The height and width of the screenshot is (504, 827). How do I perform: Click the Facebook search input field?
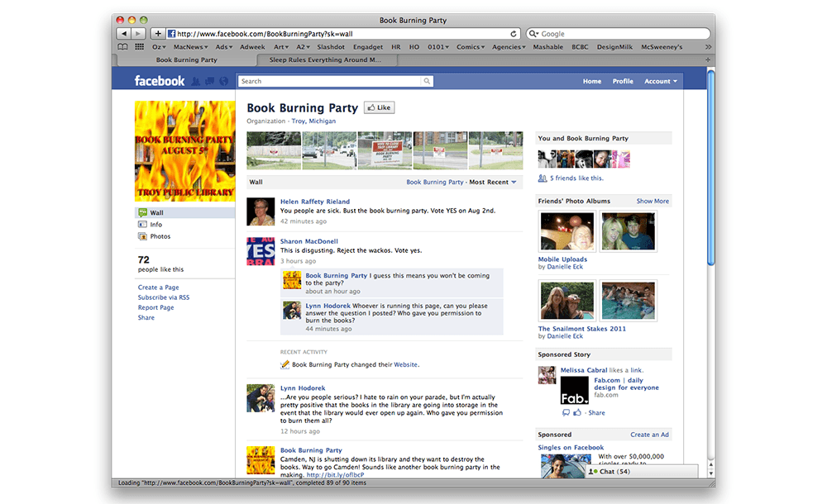click(330, 81)
